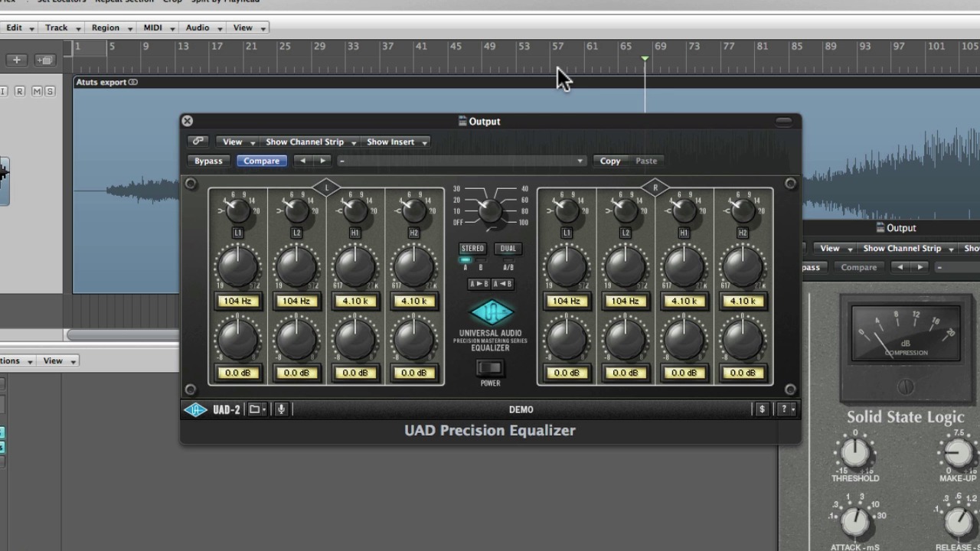Toggle the right channel H2 band button
Screen dimensions: 980x551
click(x=743, y=233)
